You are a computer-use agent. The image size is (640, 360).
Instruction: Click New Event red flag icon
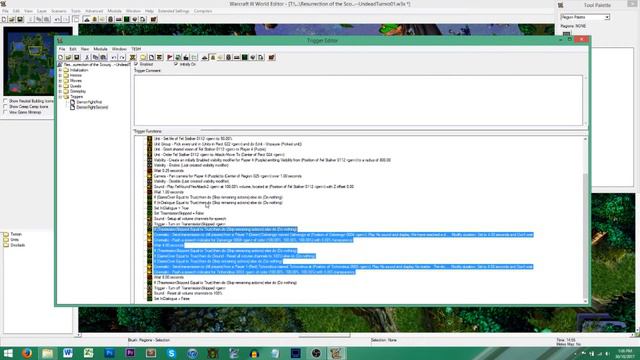(170, 58)
